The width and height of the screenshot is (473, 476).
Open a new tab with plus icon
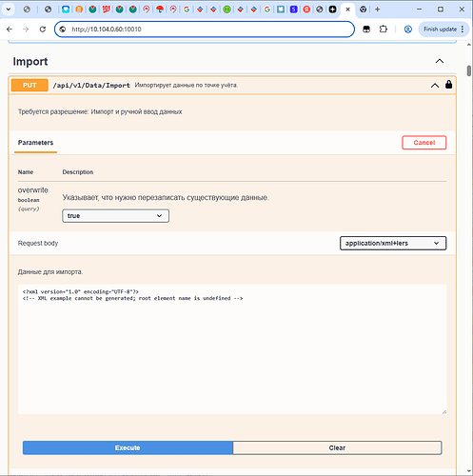(378, 10)
